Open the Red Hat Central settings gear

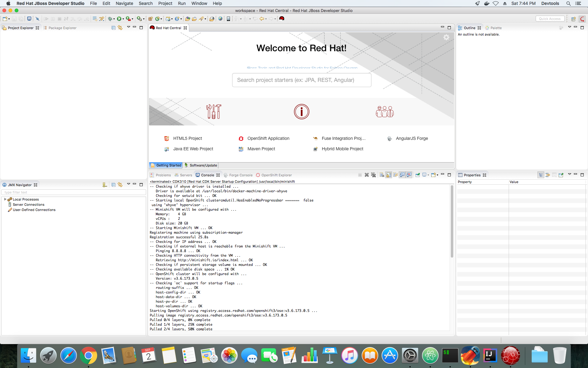click(x=446, y=37)
